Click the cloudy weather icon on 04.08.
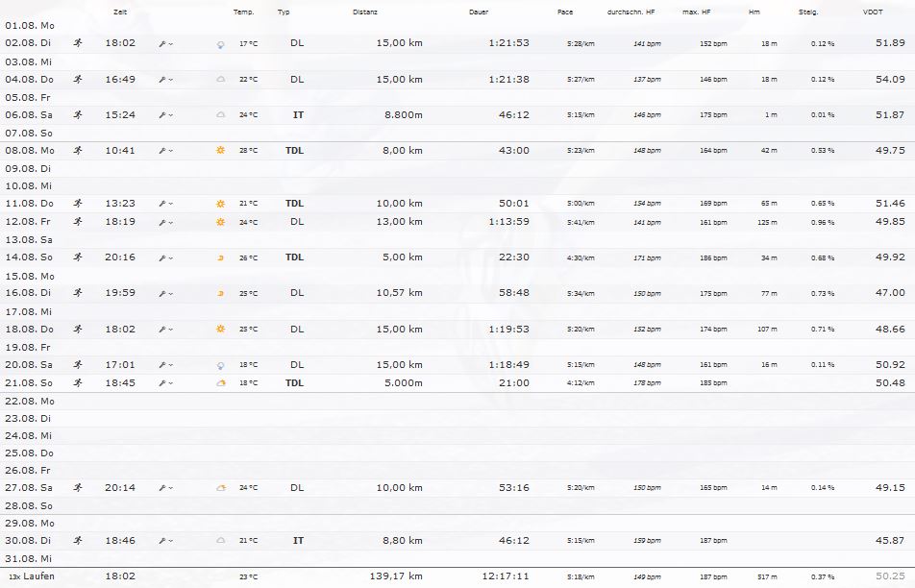 (x=220, y=80)
